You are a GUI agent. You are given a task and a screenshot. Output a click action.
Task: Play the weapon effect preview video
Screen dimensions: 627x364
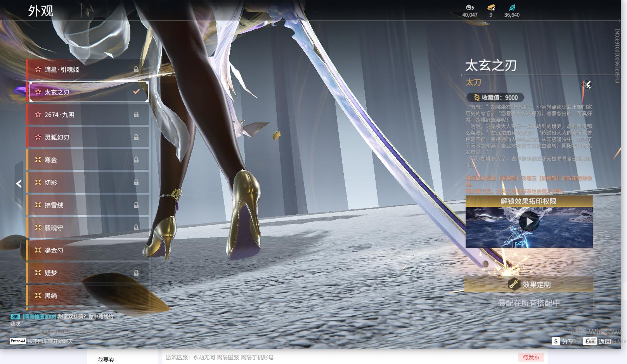[x=529, y=222]
